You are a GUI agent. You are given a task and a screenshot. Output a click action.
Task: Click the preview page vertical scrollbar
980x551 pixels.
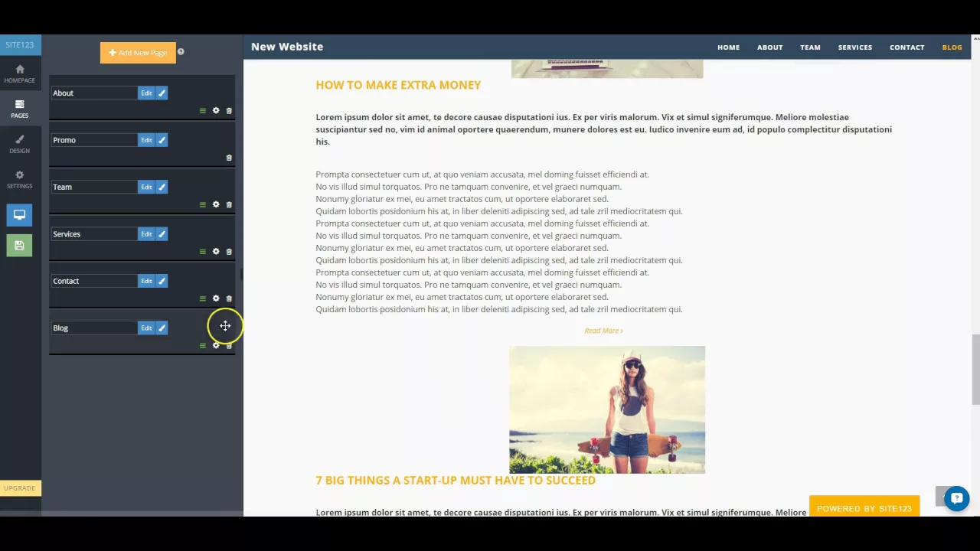(x=975, y=369)
